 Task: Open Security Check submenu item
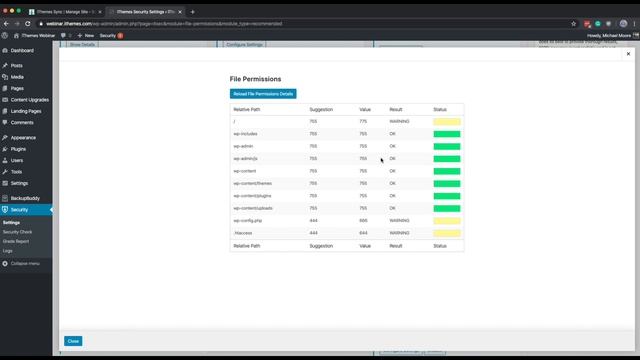(17, 232)
